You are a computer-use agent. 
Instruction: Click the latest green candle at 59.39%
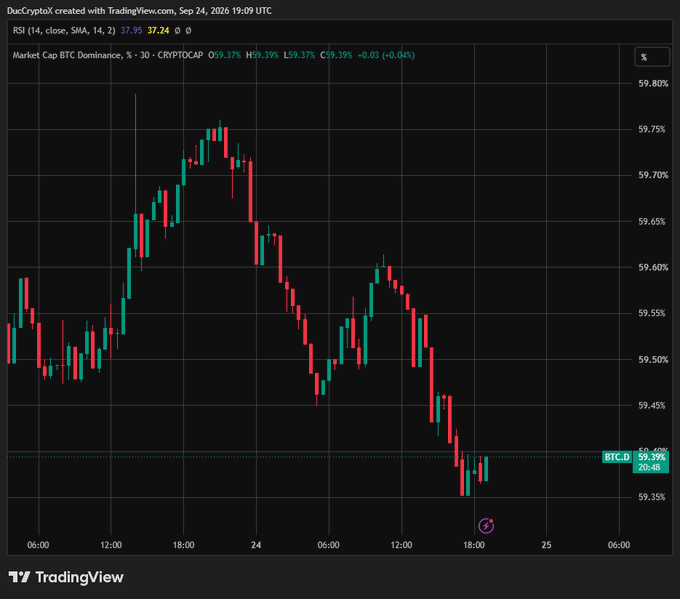tap(486, 469)
